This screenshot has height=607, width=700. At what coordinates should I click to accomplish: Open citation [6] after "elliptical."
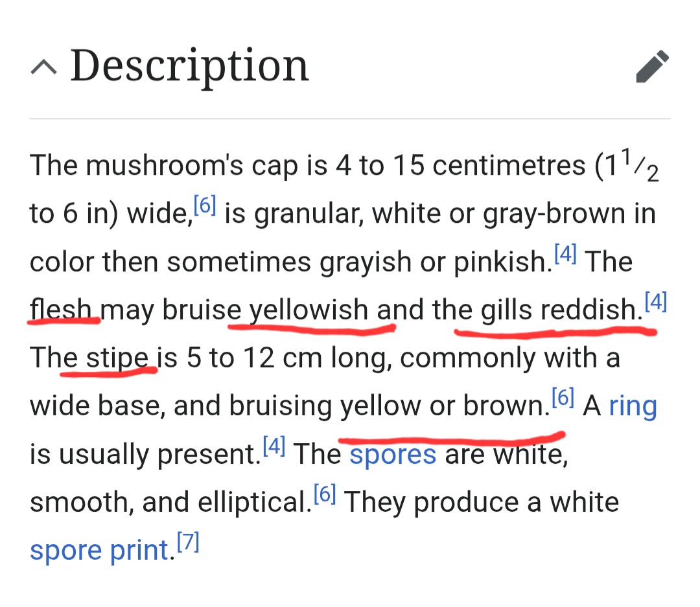coord(325,494)
